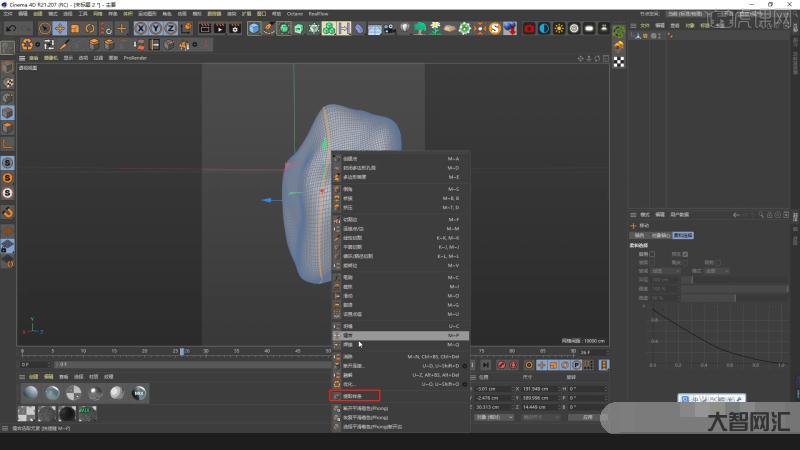Toggle Z-axis lock button

click(171, 28)
